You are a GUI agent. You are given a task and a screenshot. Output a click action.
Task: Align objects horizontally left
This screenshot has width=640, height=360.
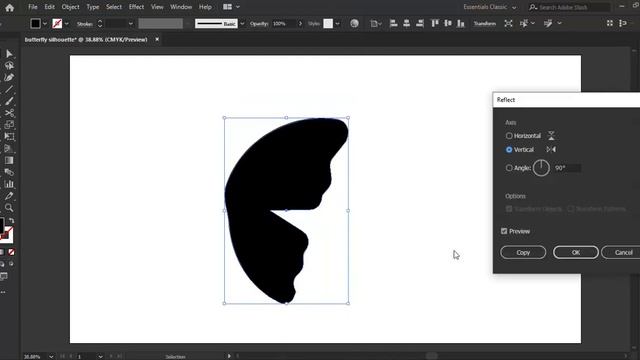[x=393, y=23]
